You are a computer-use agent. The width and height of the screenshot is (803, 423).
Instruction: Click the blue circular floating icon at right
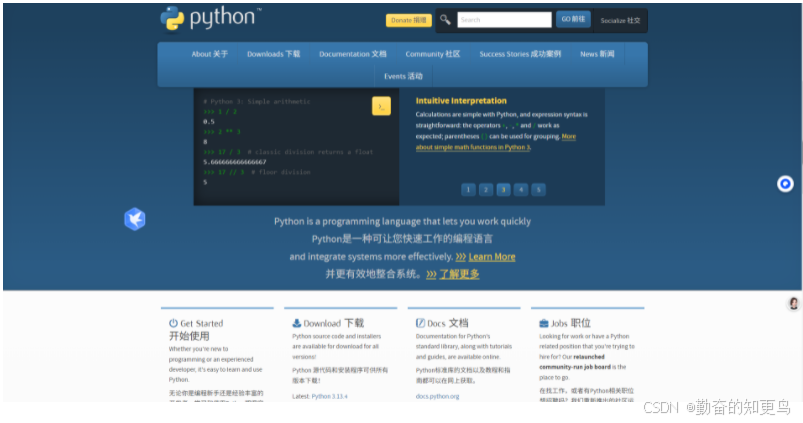(x=785, y=183)
